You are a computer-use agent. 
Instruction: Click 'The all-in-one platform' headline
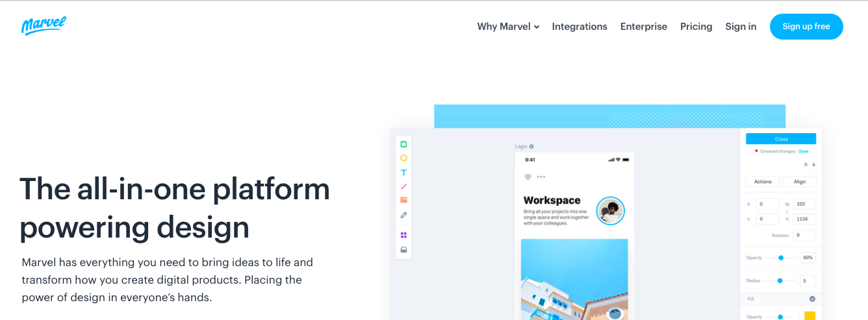tap(175, 189)
